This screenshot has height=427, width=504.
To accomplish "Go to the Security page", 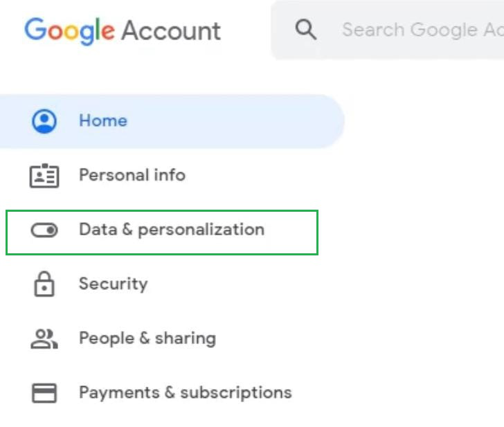I will pos(113,284).
